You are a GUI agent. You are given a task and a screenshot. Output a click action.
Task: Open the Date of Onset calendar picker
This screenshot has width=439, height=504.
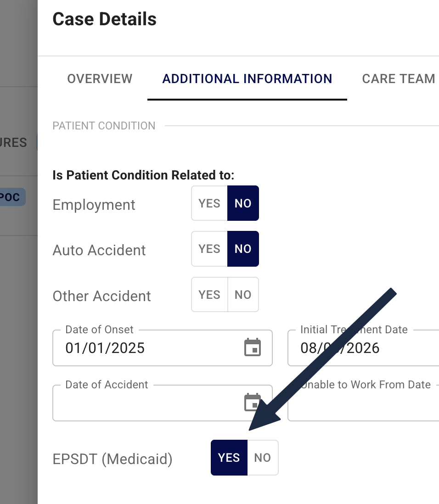(x=253, y=347)
